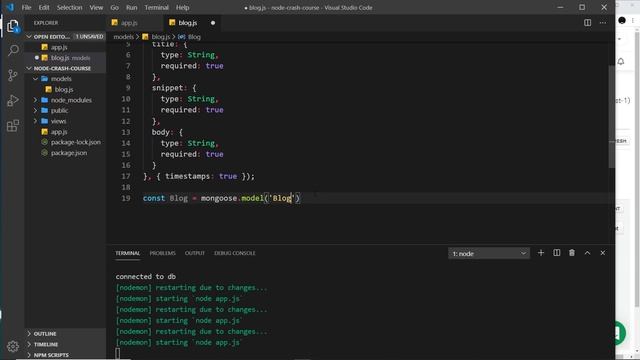Open the Help menu
Viewport: 640px width, 360px height.
pyautogui.click(x=182, y=7)
